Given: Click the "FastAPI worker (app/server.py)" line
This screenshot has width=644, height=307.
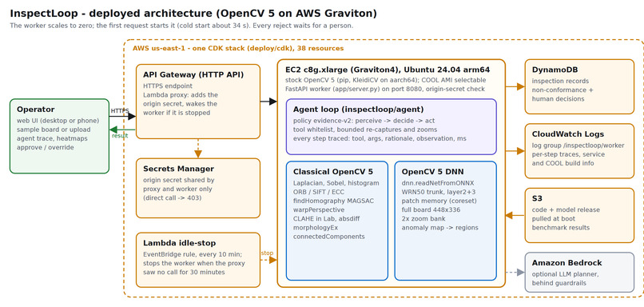Looking at the screenshot, I should click(x=385, y=89).
